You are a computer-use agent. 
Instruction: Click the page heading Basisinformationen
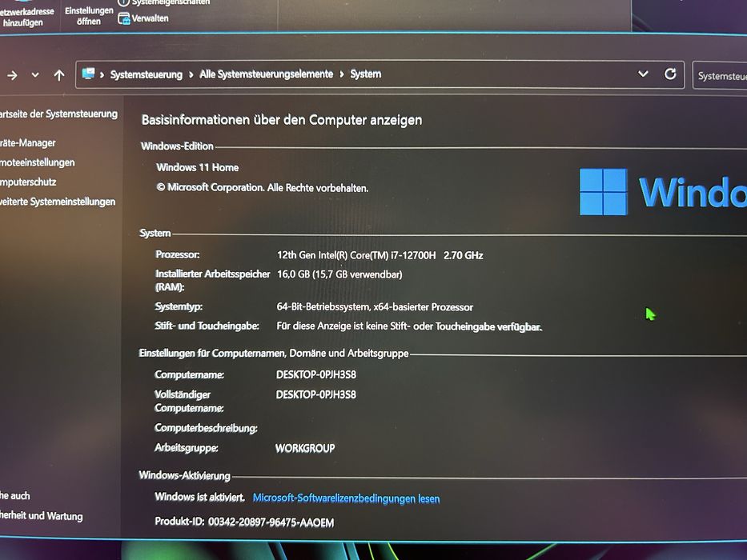(282, 119)
